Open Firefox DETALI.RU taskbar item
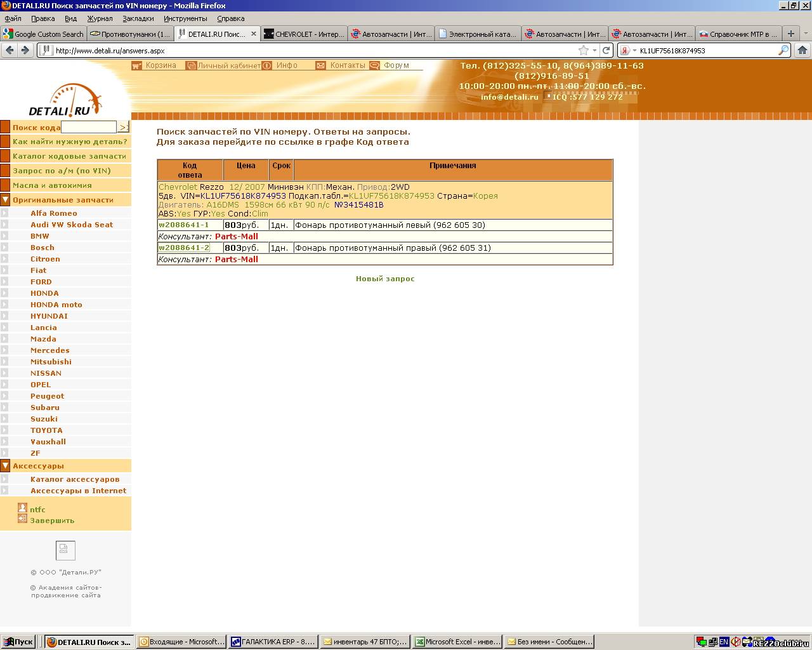 coord(89,642)
